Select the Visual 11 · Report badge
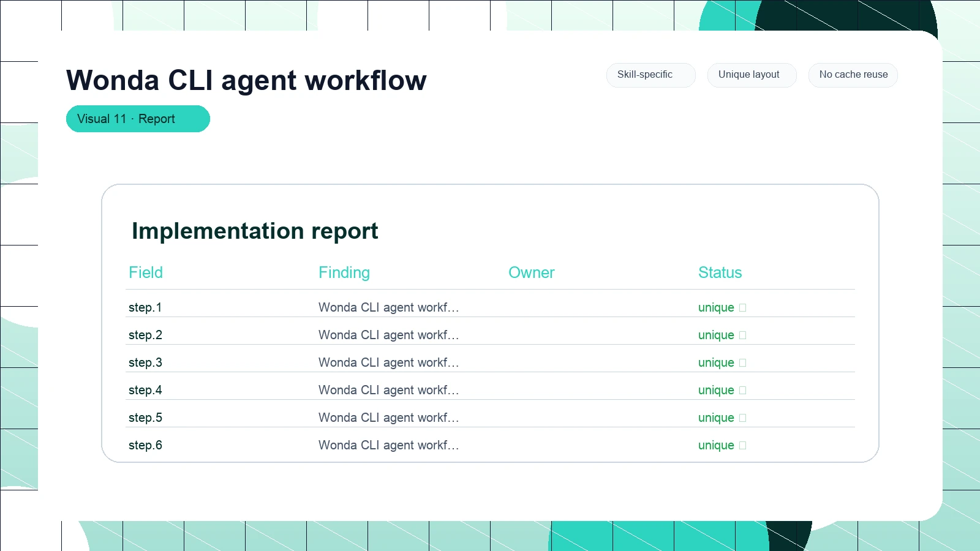Image resolution: width=980 pixels, height=551 pixels. pos(138,119)
